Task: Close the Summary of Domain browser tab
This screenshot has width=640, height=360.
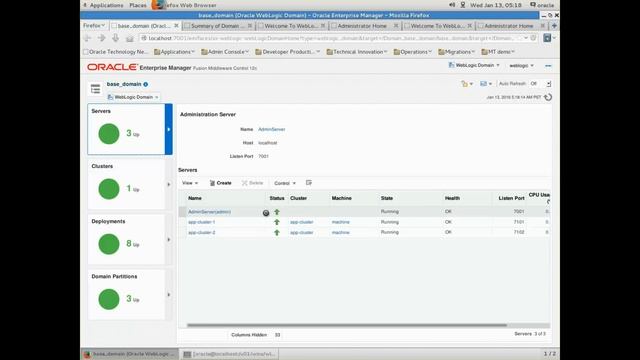Action: (x=250, y=25)
